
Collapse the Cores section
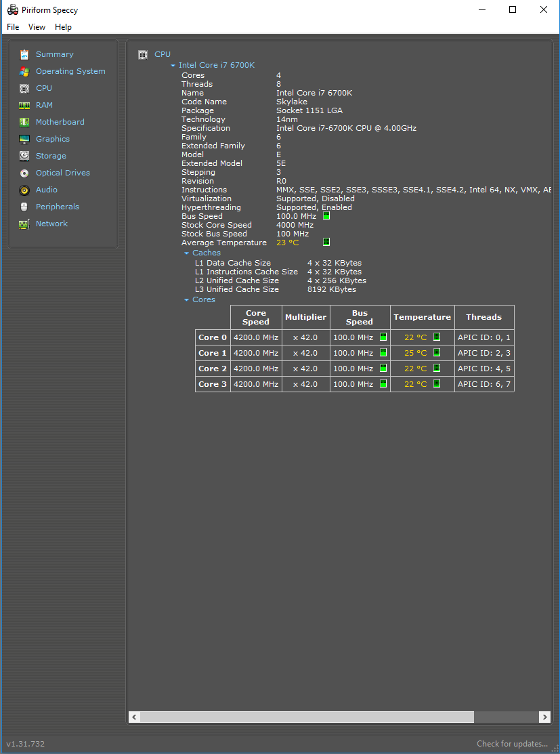(187, 300)
